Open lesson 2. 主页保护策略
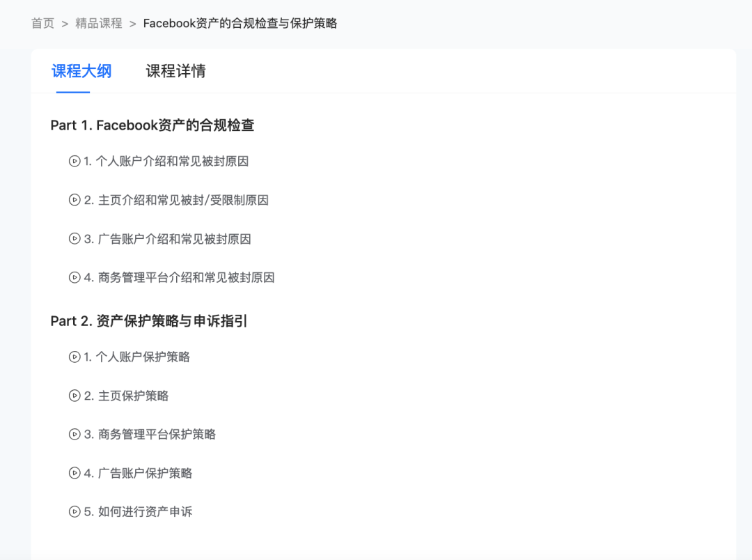 coord(126,396)
